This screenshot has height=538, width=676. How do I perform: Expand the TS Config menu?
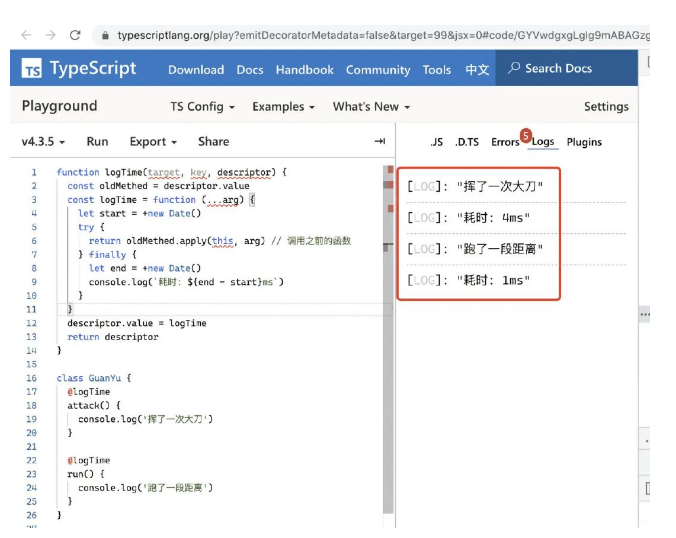click(x=203, y=107)
